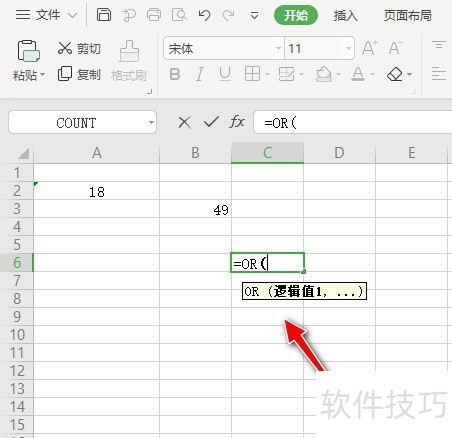Select cell B3 containing 49
Image resolution: width=452 pixels, height=438 pixels.
click(x=195, y=209)
